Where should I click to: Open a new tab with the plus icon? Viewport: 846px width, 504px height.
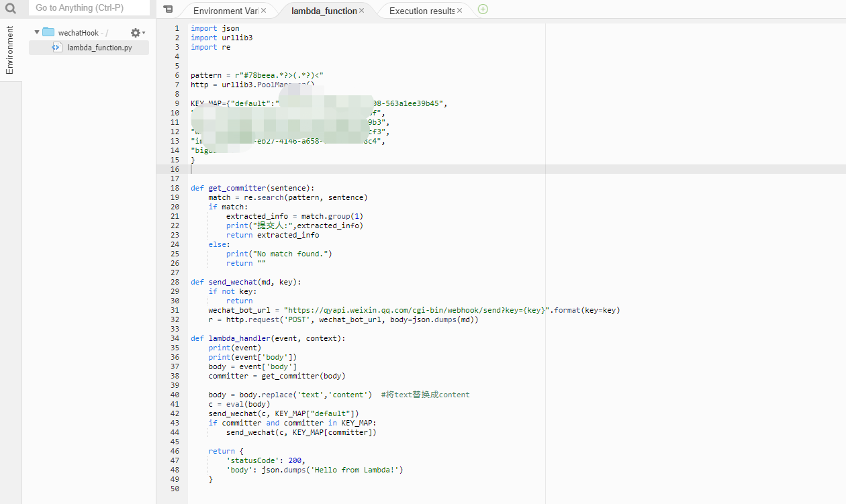(483, 9)
